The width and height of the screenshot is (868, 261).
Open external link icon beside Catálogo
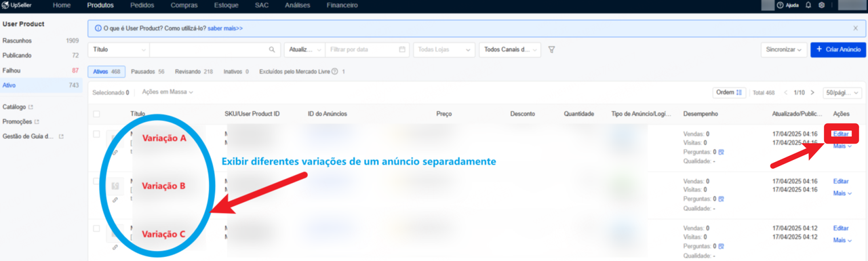pyautogui.click(x=31, y=107)
